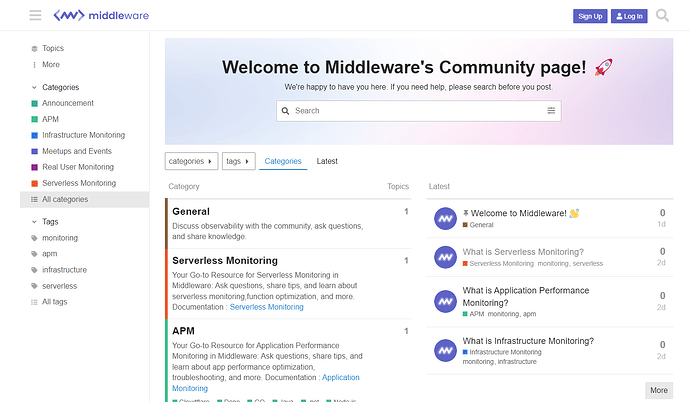690x402 pixels.
Task: Open the More sidebar menu
Action: point(51,65)
